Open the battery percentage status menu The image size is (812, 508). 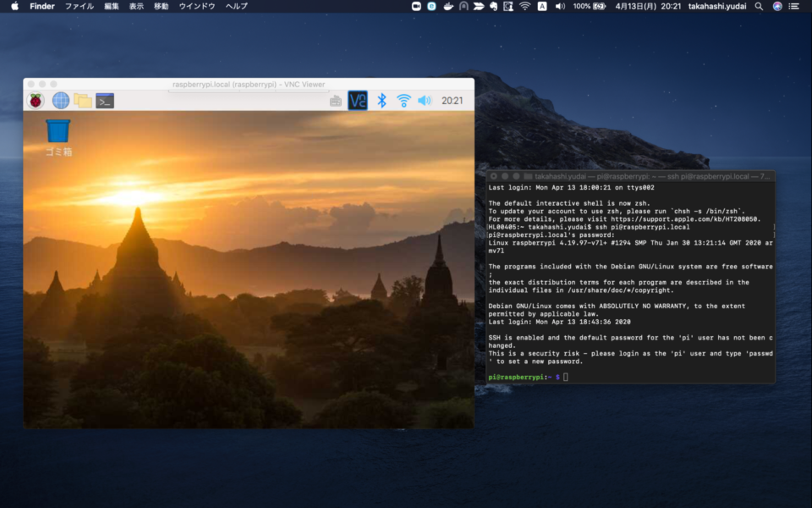(592, 6)
